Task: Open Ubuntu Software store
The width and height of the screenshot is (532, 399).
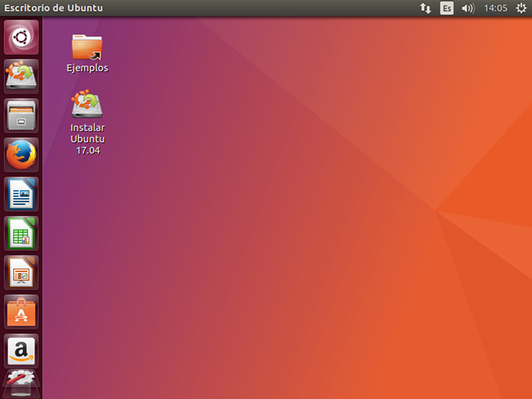Action: pos(21,312)
